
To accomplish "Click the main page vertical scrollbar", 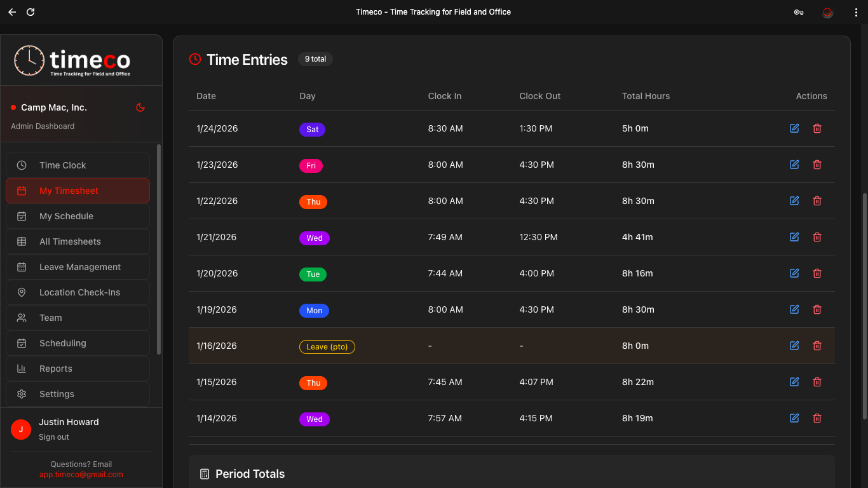I will 864,306.
